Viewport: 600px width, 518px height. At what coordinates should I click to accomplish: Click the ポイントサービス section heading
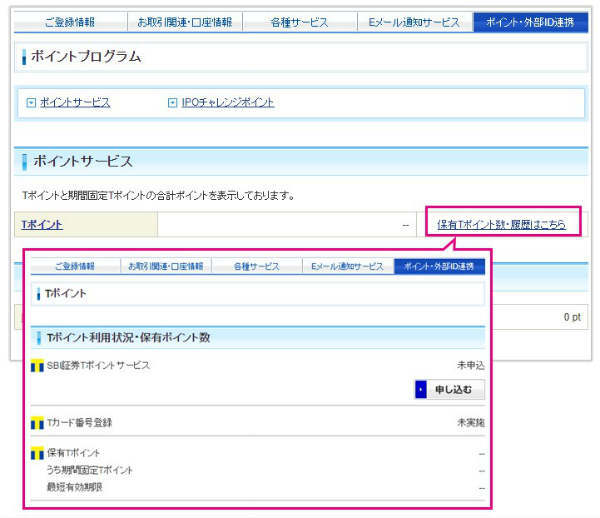pyautogui.click(x=83, y=161)
